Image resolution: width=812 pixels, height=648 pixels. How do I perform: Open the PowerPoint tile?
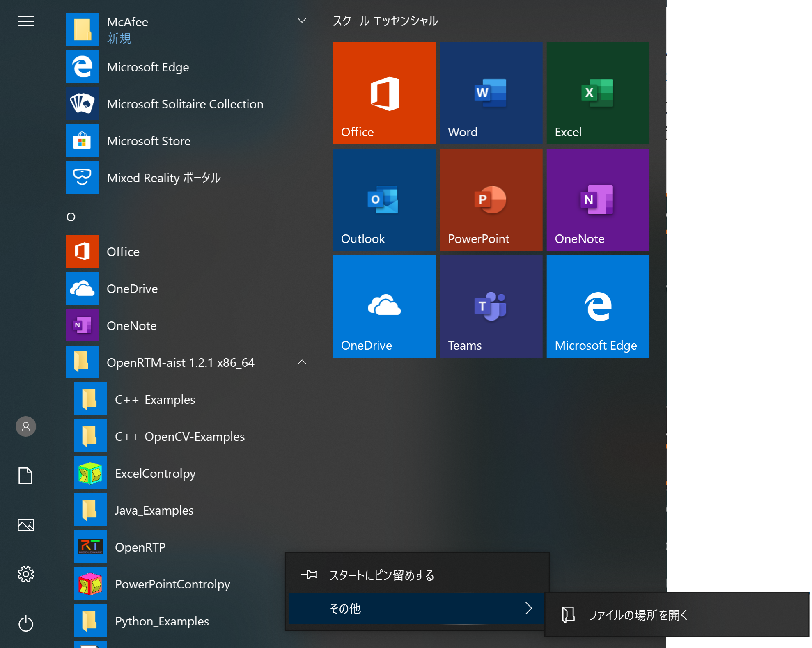pyautogui.click(x=491, y=200)
